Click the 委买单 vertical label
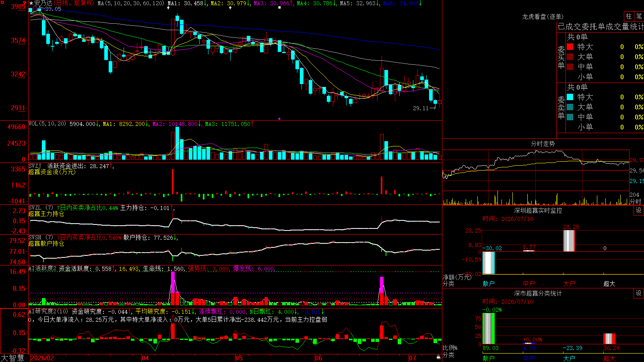Image resolution: width=644 pixels, height=362 pixels. (561, 58)
